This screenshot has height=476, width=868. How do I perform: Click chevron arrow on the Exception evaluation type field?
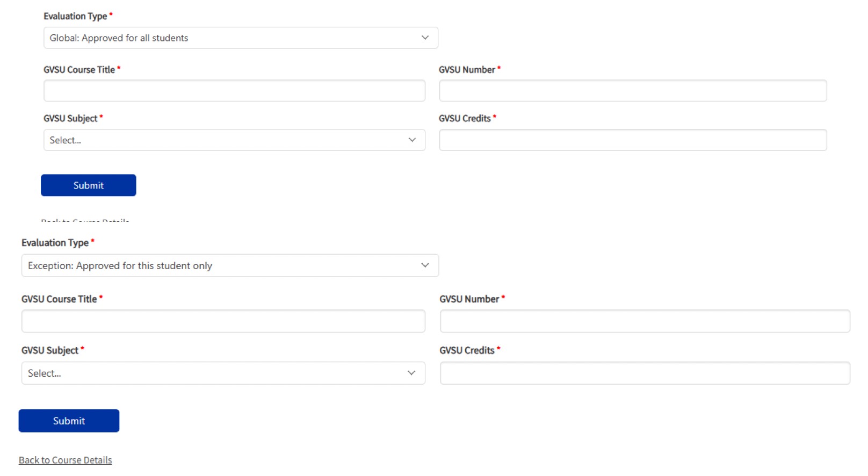pyautogui.click(x=425, y=266)
